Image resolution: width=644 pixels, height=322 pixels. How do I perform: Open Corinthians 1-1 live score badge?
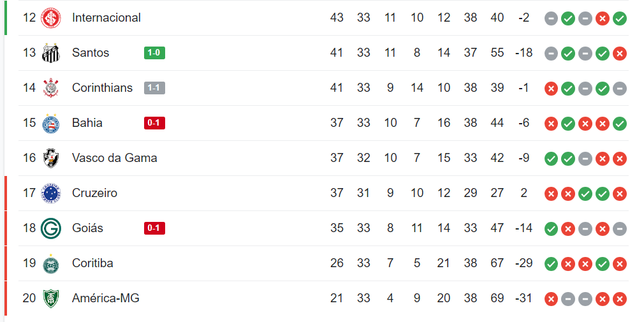(x=154, y=88)
